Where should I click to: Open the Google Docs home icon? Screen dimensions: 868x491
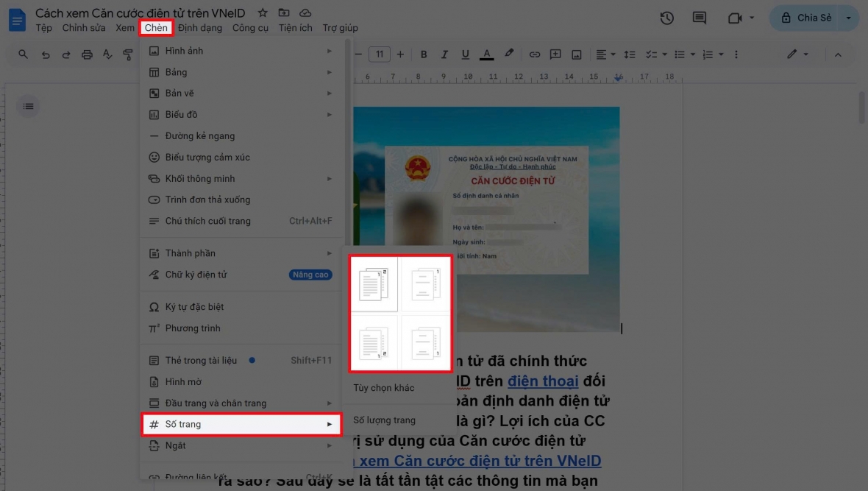point(17,20)
